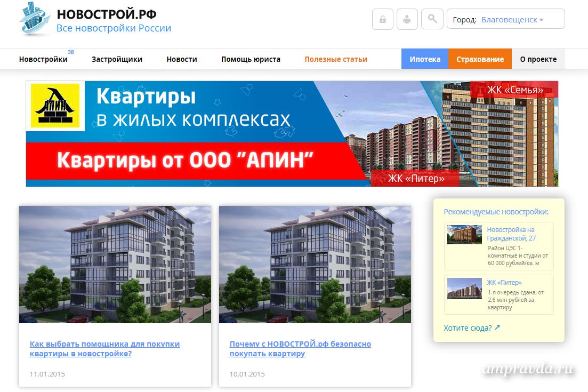Click the magnifier search icon
The height and width of the screenshot is (392, 588).
pos(432,19)
